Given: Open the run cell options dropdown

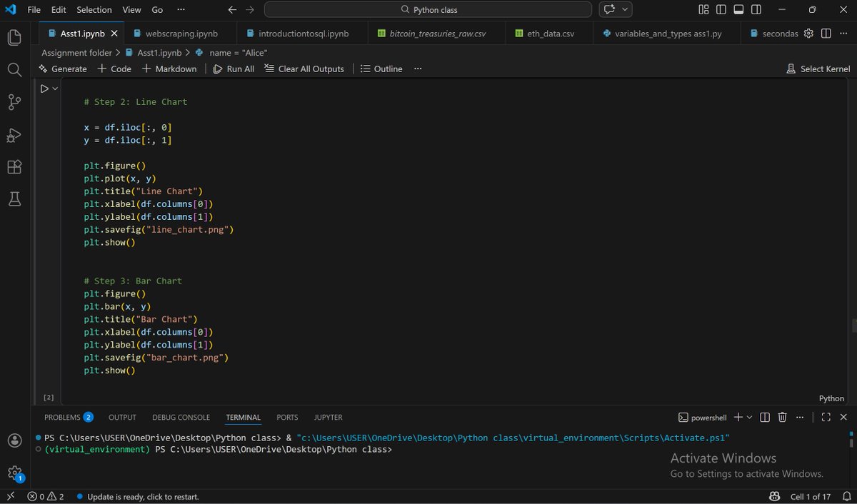Looking at the screenshot, I should (55, 89).
